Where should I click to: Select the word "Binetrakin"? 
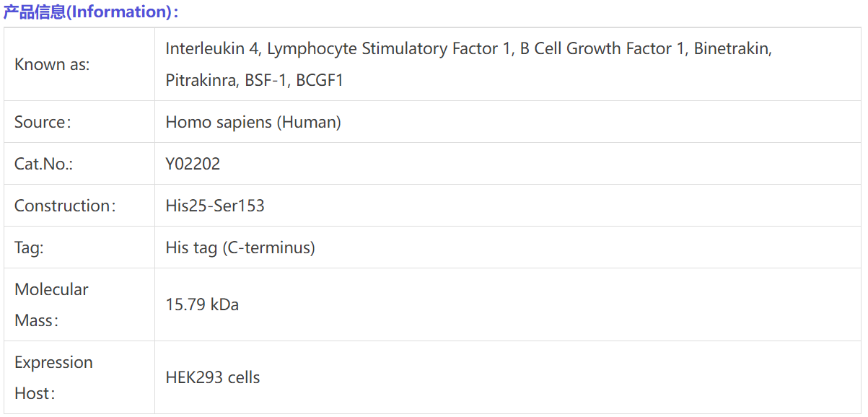(x=732, y=48)
